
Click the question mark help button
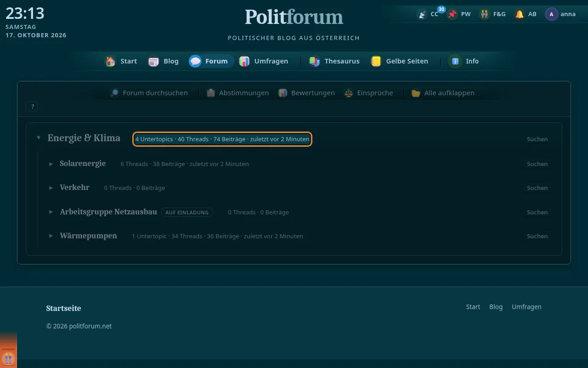click(x=32, y=107)
